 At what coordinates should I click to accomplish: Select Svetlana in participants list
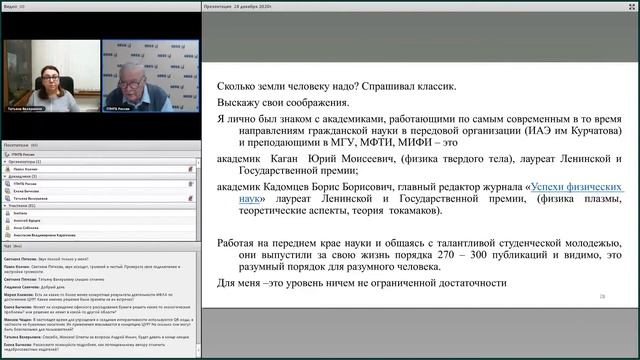(99, 213)
